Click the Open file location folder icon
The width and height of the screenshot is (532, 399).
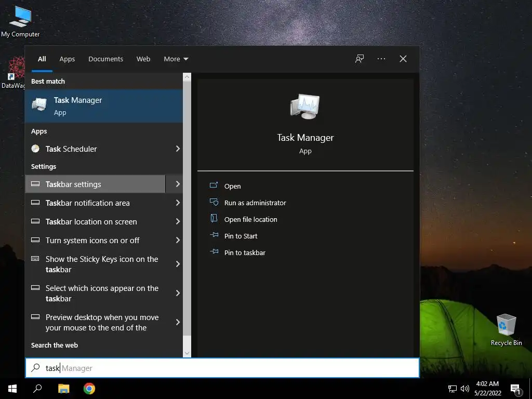pos(214,218)
